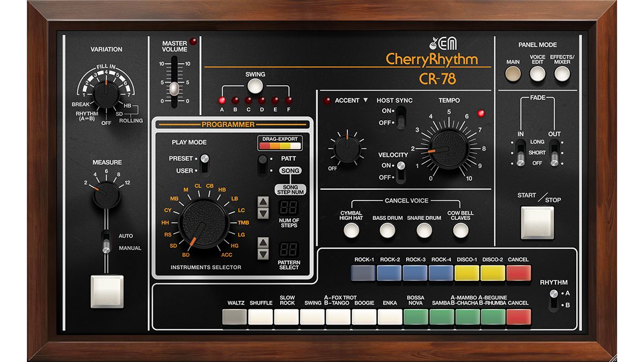Click swing LED F
644x362 pixels.
pyautogui.click(x=289, y=100)
